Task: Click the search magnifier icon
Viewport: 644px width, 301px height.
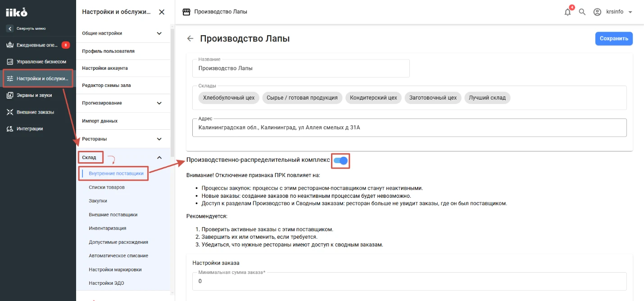Action: pyautogui.click(x=582, y=12)
